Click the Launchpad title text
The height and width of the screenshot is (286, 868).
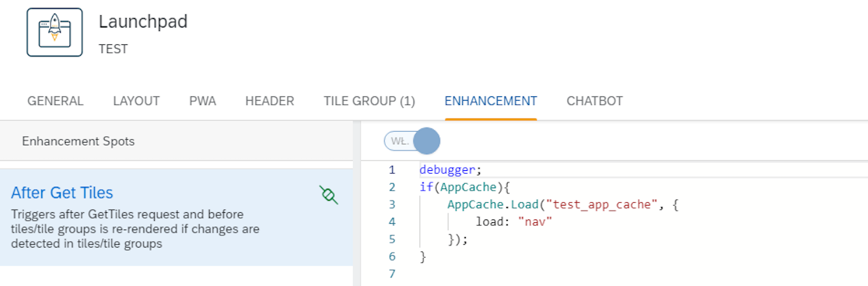coord(143,22)
